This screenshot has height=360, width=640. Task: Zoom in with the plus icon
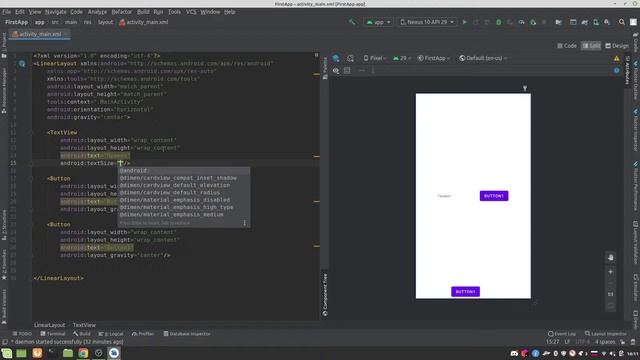(611, 272)
